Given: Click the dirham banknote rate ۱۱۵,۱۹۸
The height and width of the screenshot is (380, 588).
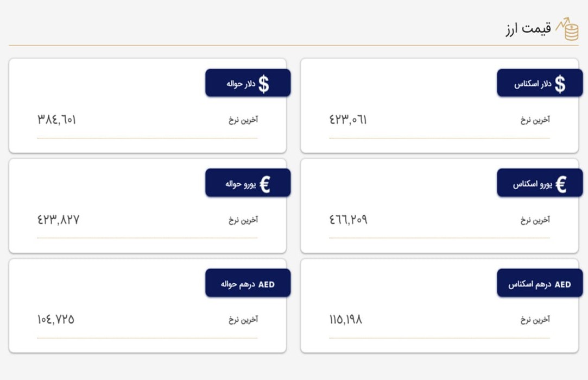Looking at the screenshot, I should [346, 319].
